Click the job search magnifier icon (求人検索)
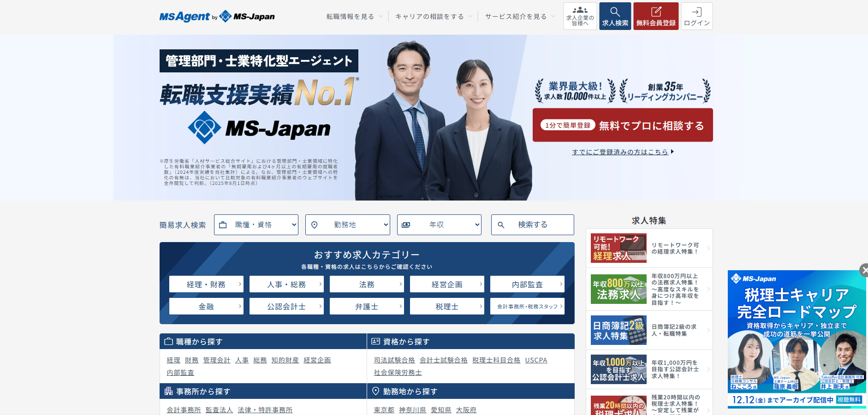 point(615,12)
